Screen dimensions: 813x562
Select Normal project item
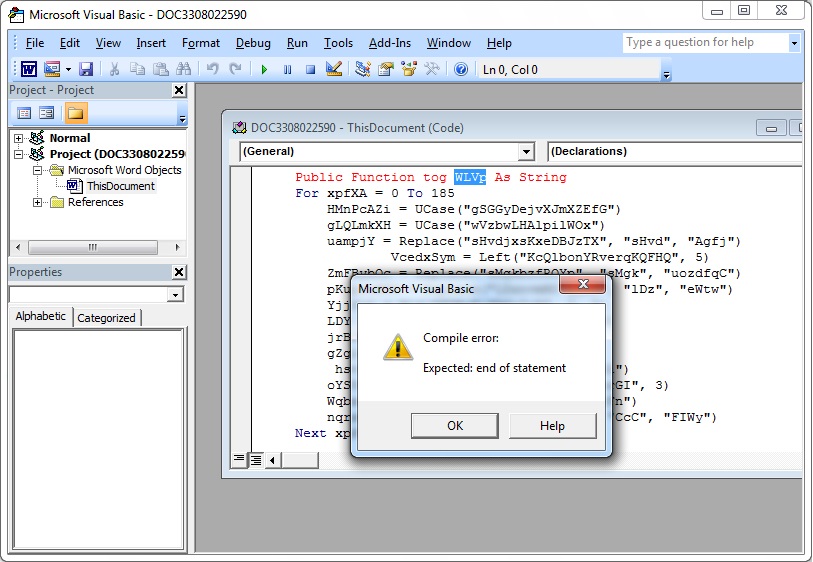69,138
